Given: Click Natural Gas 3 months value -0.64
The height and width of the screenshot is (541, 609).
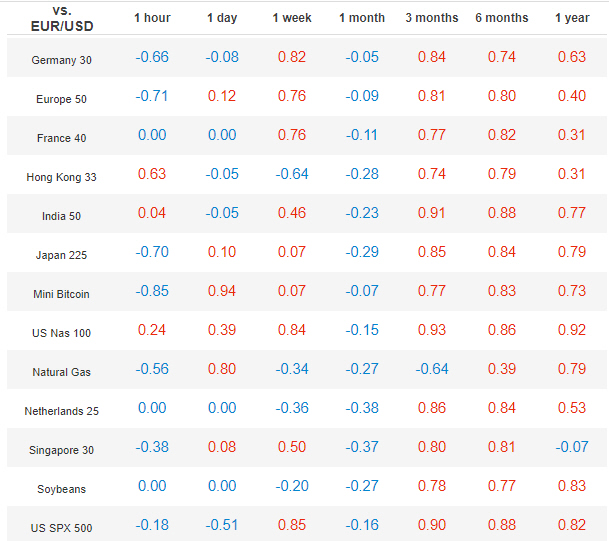Looking at the screenshot, I should coord(432,369).
